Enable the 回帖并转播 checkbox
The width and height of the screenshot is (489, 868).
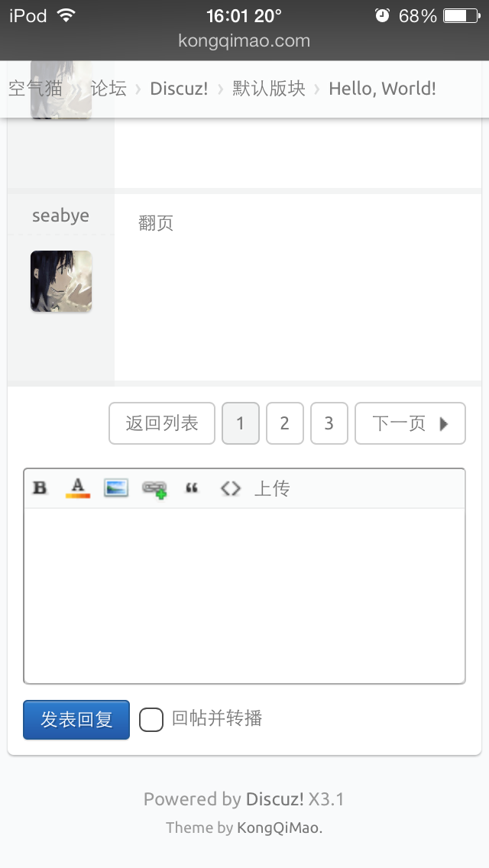pyautogui.click(x=151, y=720)
